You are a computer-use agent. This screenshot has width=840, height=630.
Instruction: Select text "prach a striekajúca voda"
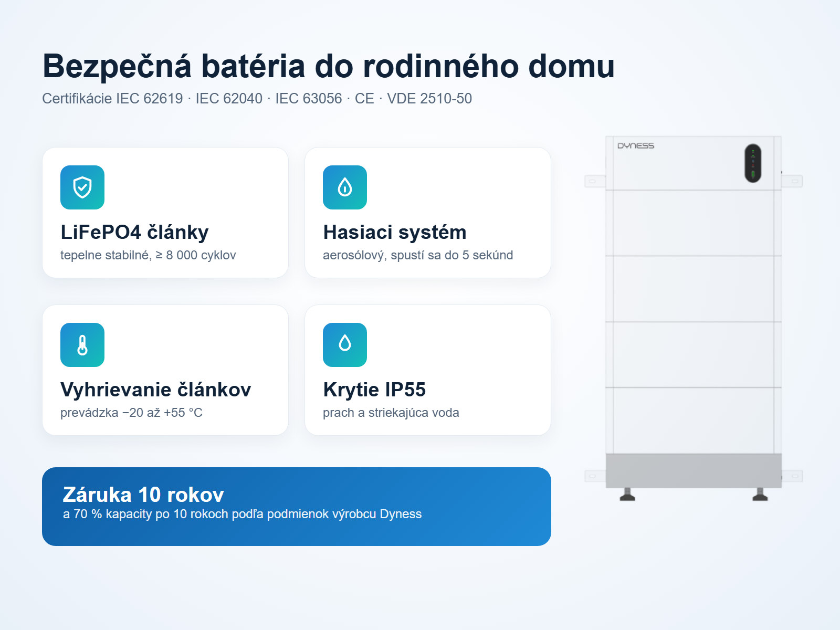[391, 413]
